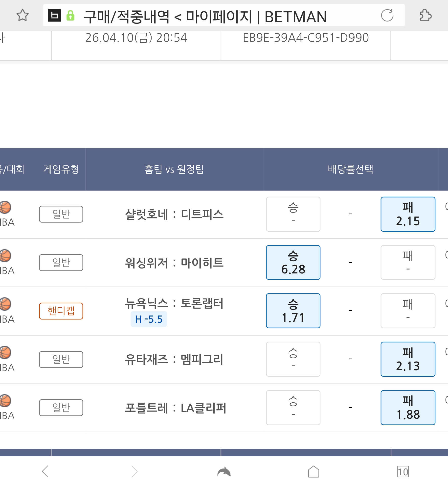The height and width of the screenshot is (487, 448).
Task: Select empty 패 option for 뉴욕닉스 game
Action: click(408, 311)
